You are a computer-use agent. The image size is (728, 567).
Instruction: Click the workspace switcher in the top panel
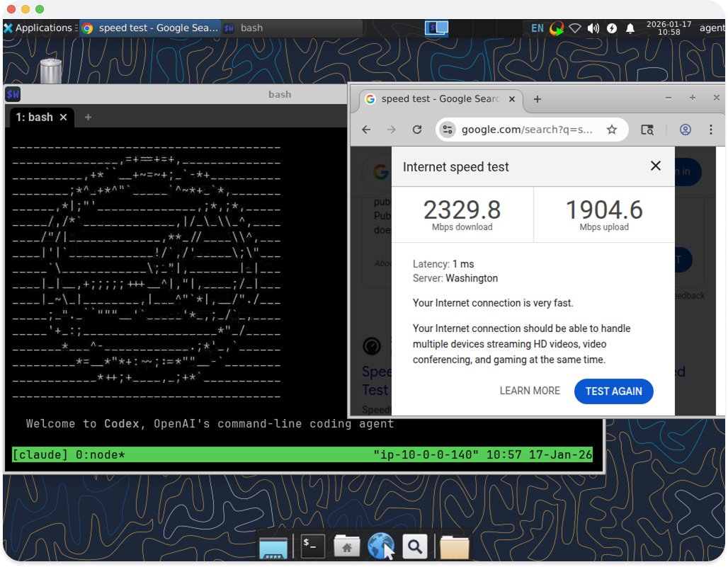436,28
